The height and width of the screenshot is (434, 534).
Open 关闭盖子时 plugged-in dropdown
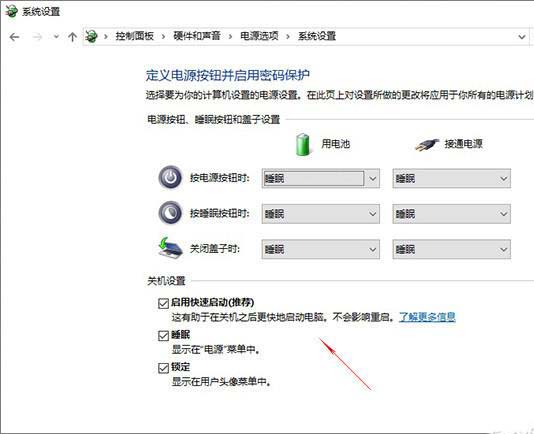[x=451, y=249]
